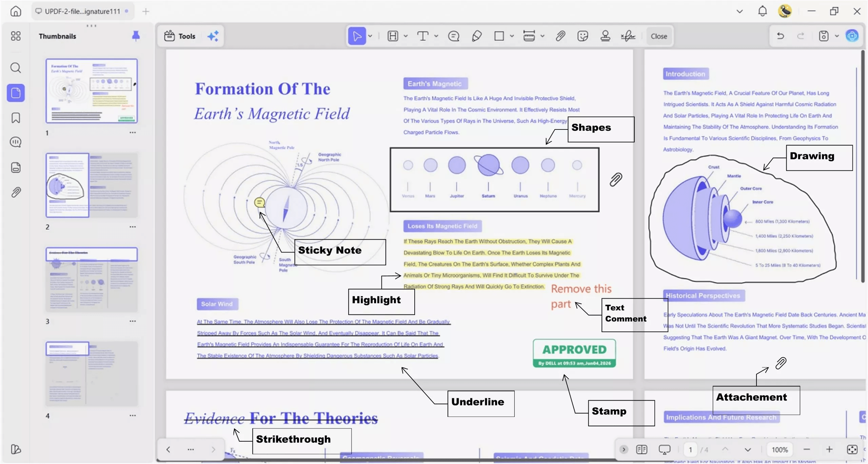Select the attach file paperclip tool
This screenshot has height=464, width=868.
click(x=560, y=36)
